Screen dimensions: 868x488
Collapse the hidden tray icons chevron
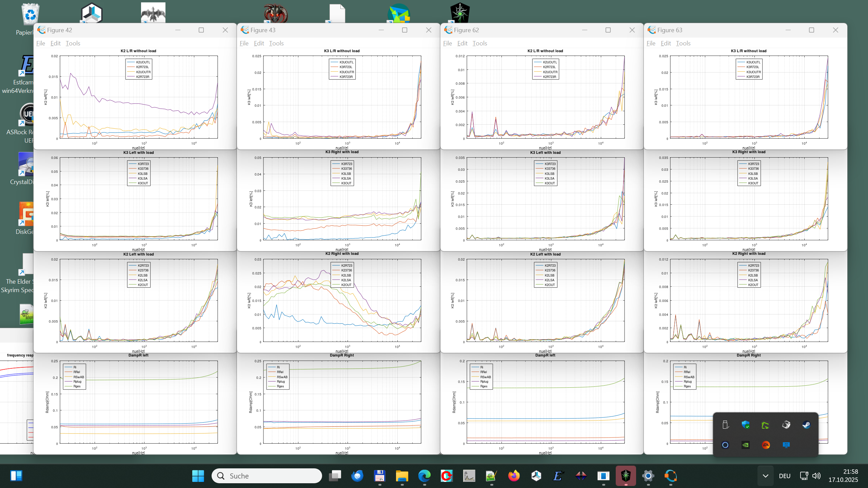(x=765, y=476)
